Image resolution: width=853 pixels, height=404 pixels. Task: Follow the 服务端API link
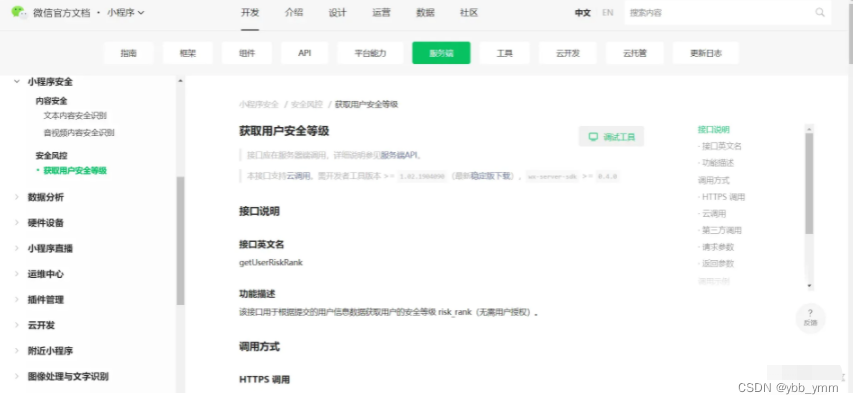[x=399, y=155]
